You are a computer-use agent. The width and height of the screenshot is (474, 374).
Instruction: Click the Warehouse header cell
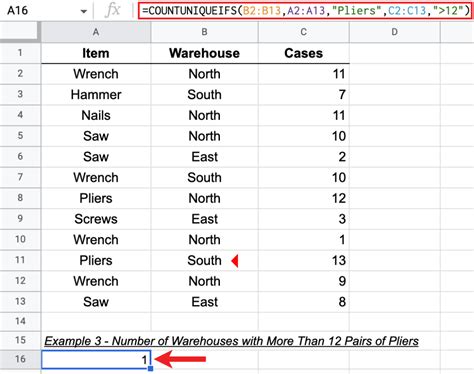pyautogui.click(x=205, y=53)
